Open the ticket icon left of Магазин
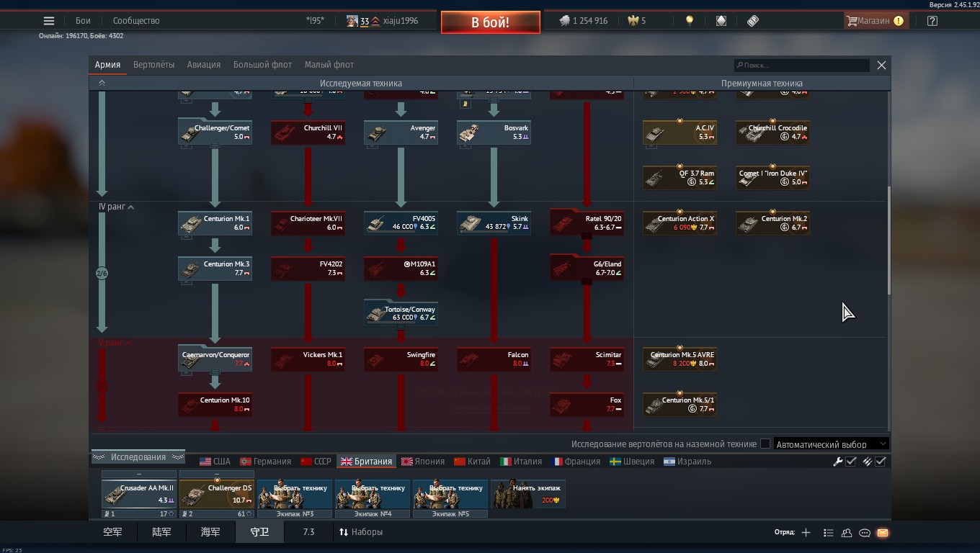The width and height of the screenshot is (980, 553). 753,21
